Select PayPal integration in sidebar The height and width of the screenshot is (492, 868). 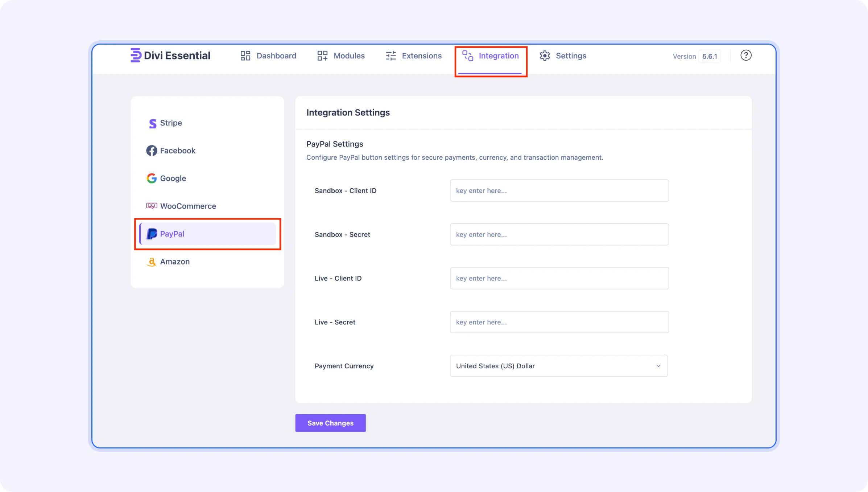pyautogui.click(x=207, y=234)
